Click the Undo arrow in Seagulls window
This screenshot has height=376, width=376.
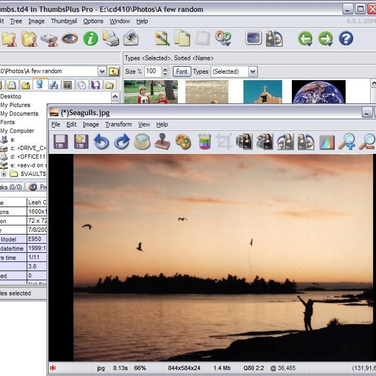[x=101, y=142]
